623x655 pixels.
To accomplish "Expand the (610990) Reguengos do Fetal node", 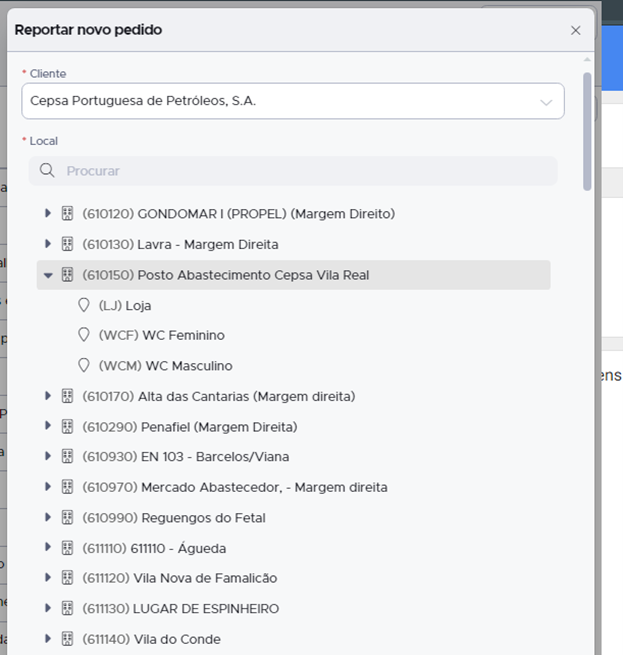I will click(48, 517).
